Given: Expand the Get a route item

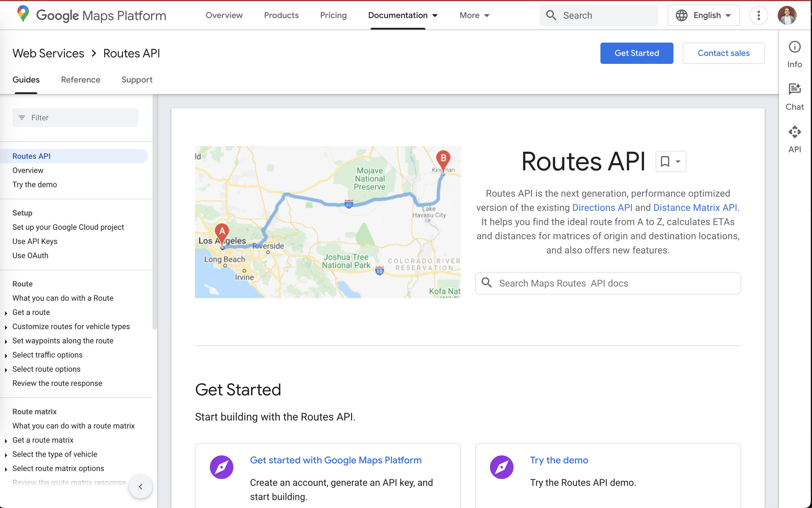Looking at the screenshot, I should click(6, 313).
